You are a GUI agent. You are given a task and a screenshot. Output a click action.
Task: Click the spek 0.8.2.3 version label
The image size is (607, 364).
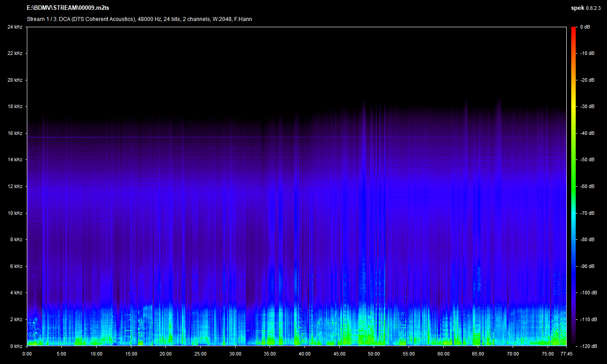pyautogui.click(x=587, y=8)
